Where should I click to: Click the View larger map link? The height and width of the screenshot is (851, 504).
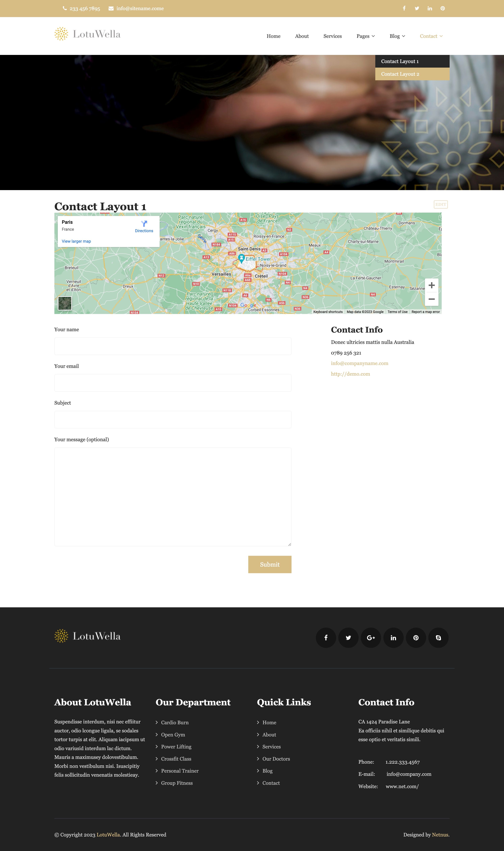(x=76, y=241)
